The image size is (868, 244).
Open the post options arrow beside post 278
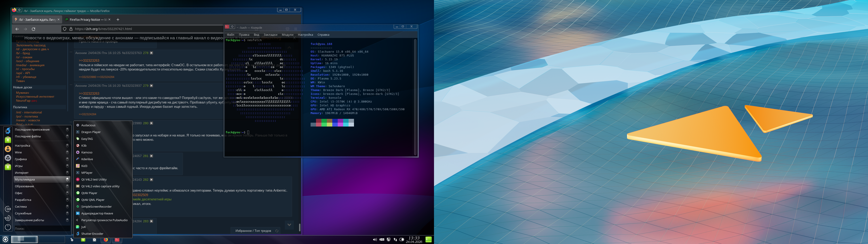(151, 53)
